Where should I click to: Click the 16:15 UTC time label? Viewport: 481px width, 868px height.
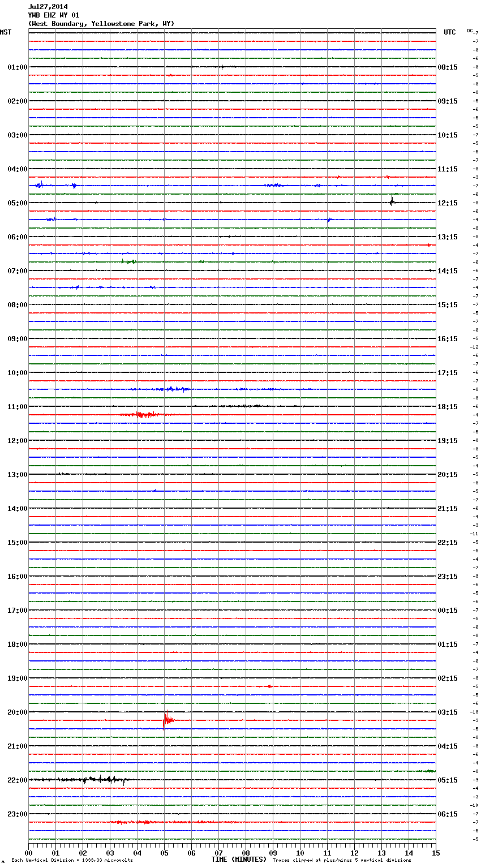[x=448, y=339]
